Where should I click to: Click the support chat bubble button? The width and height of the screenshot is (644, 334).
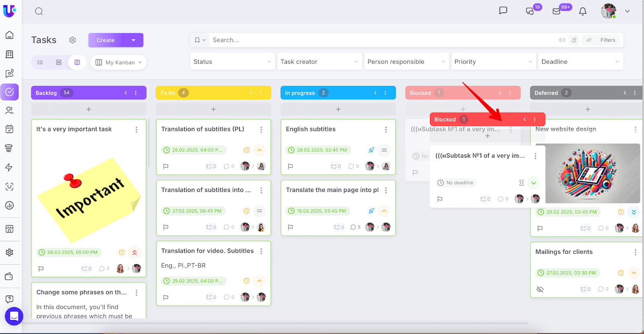pyautogui.click(x=14, y=316)
